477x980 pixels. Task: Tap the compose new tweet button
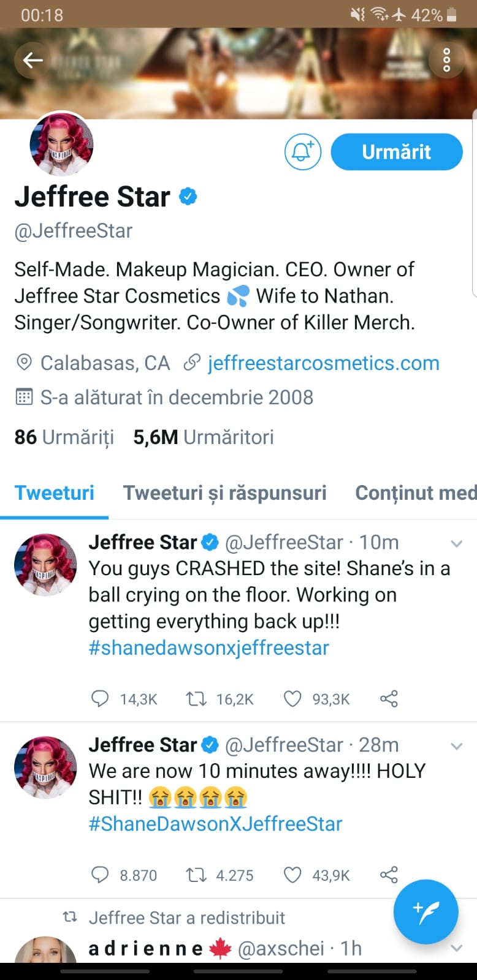tap(425, 911)
